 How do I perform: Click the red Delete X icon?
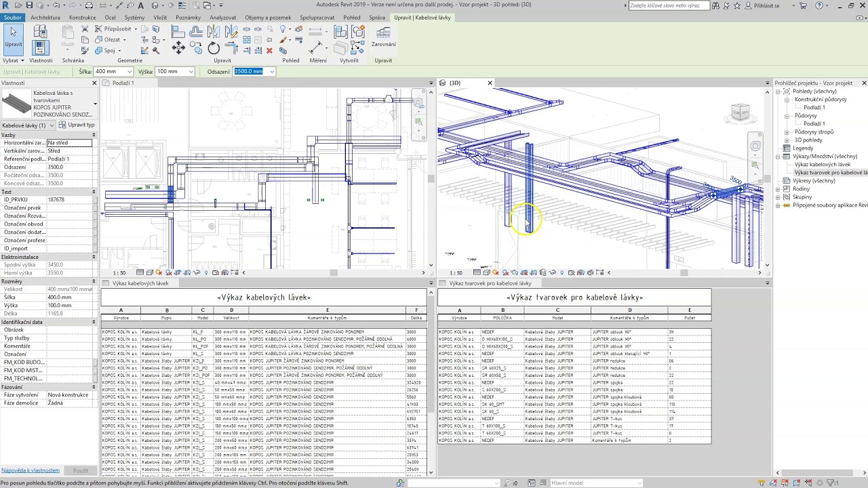(269, 50)
